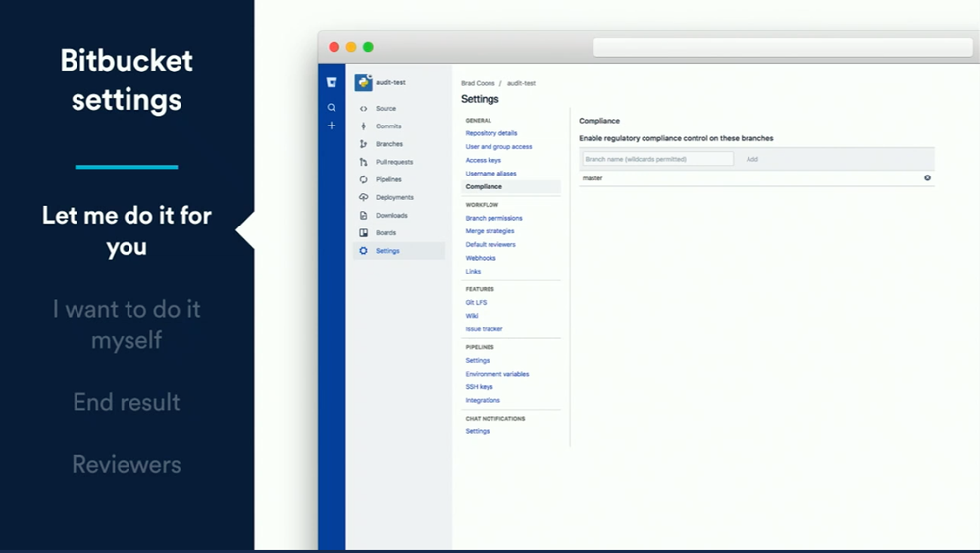The image size is (980, 553).
Task: Open the Git LFS settings link
Action: click(476, 302)
